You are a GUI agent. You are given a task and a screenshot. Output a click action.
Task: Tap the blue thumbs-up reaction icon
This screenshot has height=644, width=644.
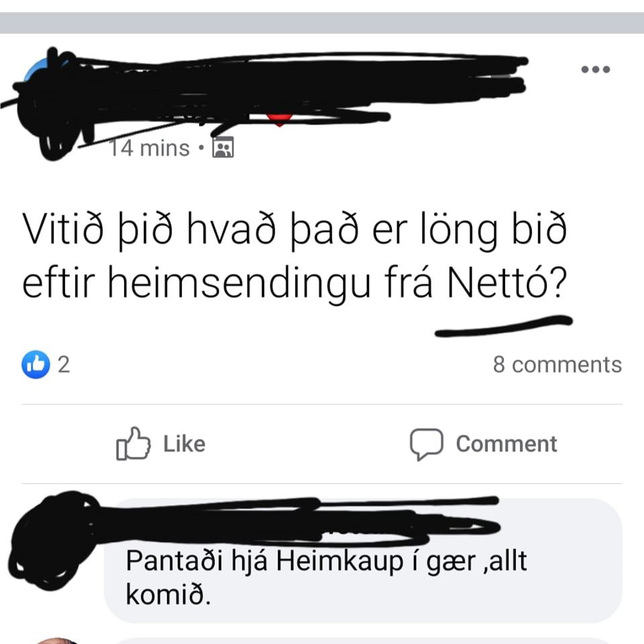pyautogui.click(x=36, y=364)
